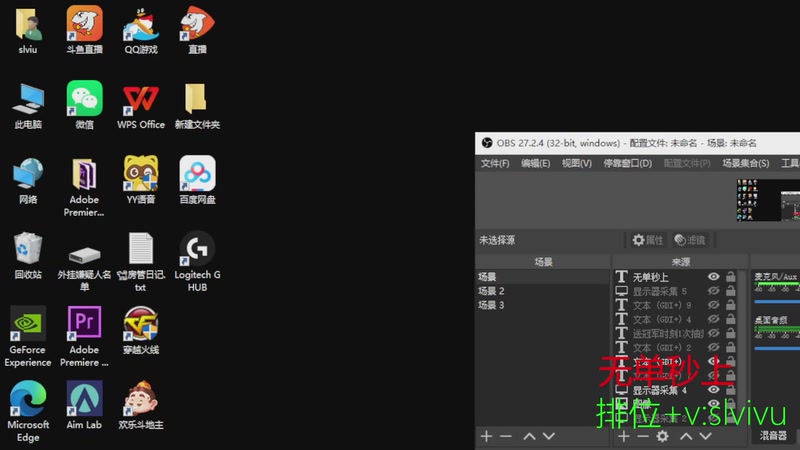Adjust the 麦克风/Aux volume slider
800x450 pixels.
[777, 302]
